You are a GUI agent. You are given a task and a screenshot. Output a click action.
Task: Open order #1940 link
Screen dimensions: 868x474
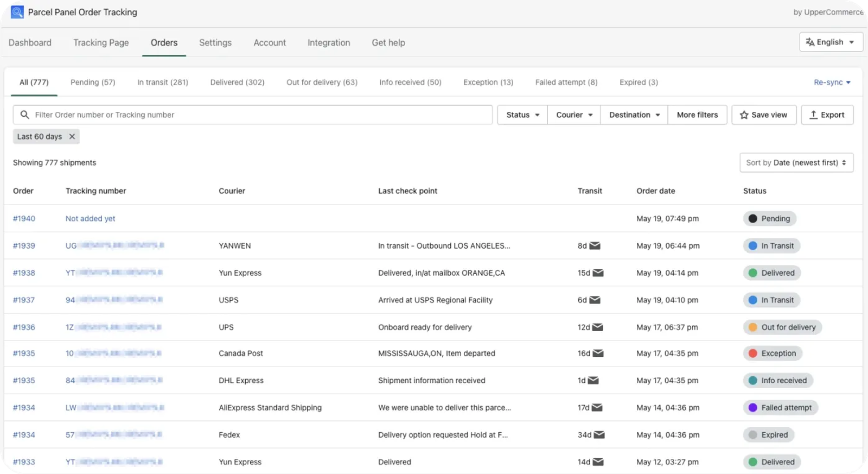pyautogui.click(x=24, y=218)
